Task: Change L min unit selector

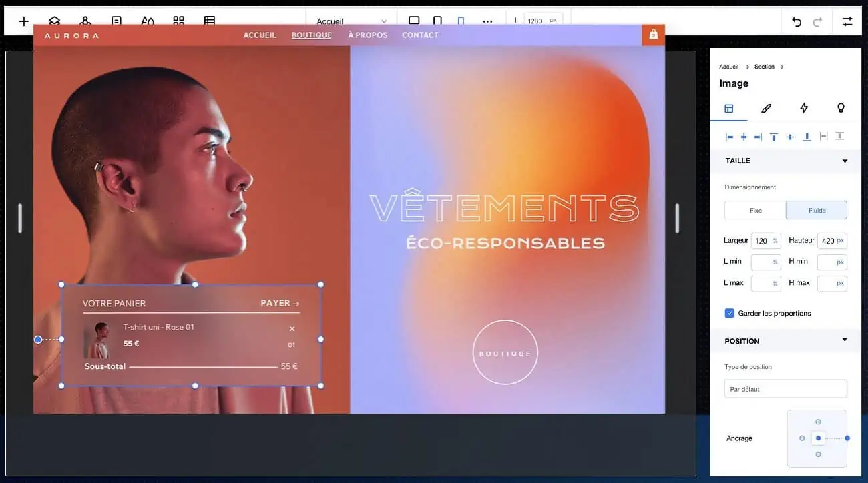Action: (775, 262)
